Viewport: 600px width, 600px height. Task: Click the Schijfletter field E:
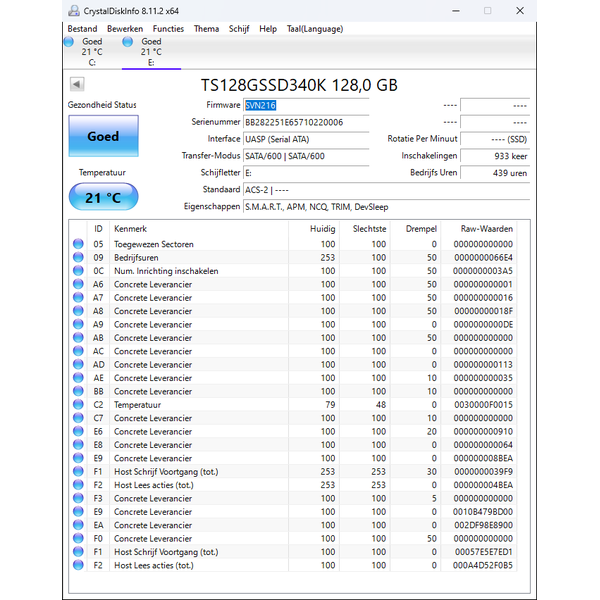(306, 173)
